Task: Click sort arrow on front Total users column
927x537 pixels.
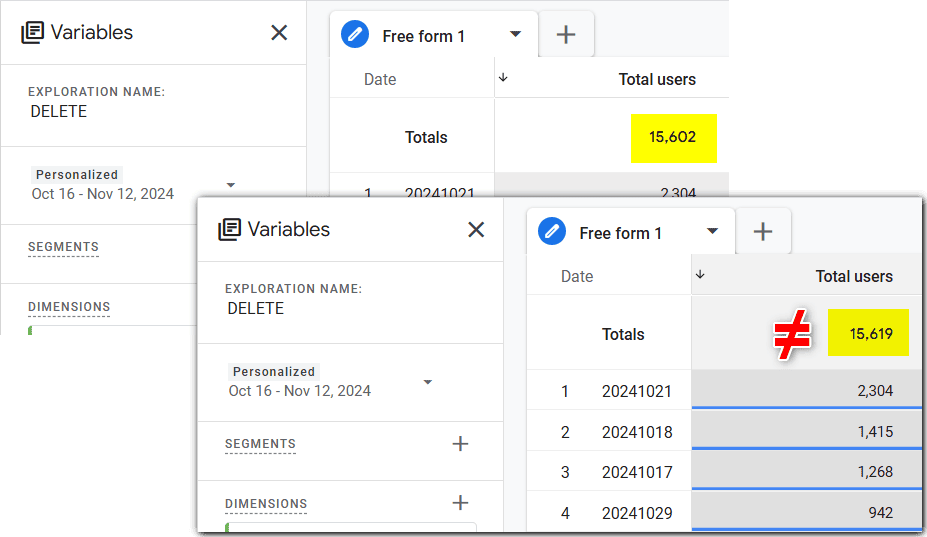Action: point(700,274)
